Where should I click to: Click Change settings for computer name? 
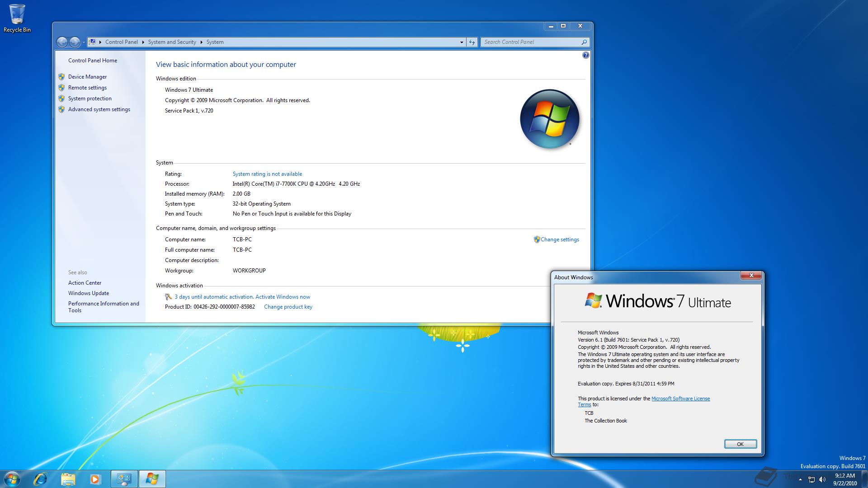point(560,239)
